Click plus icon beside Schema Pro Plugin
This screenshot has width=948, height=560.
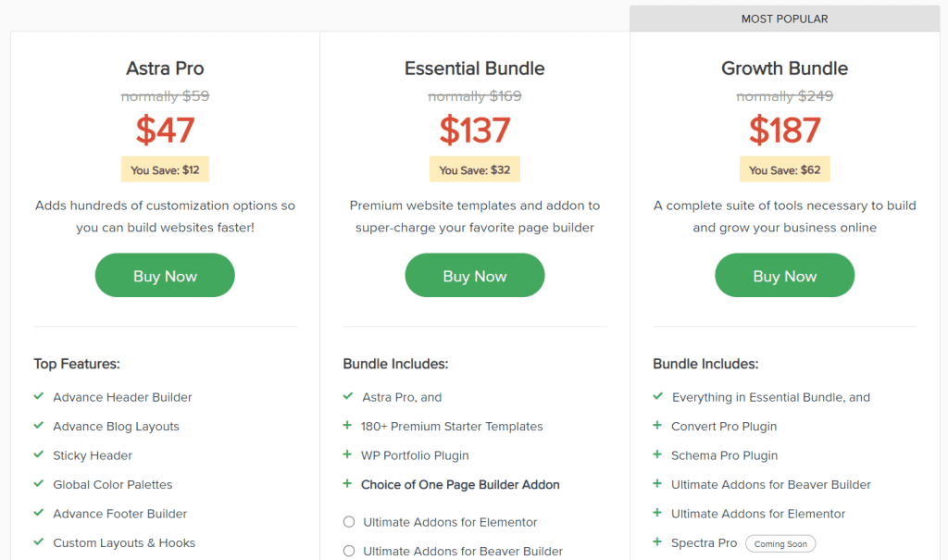(657, 454)
